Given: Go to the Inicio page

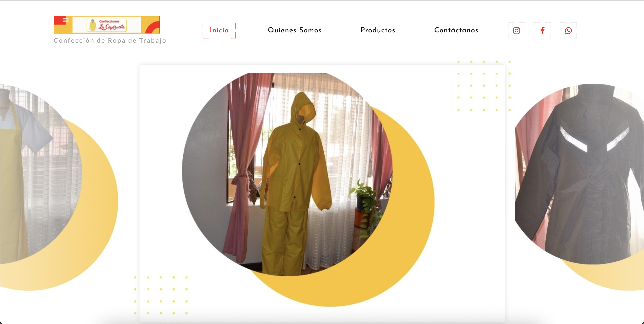Looking at the screenshot, I should [219, 30].
